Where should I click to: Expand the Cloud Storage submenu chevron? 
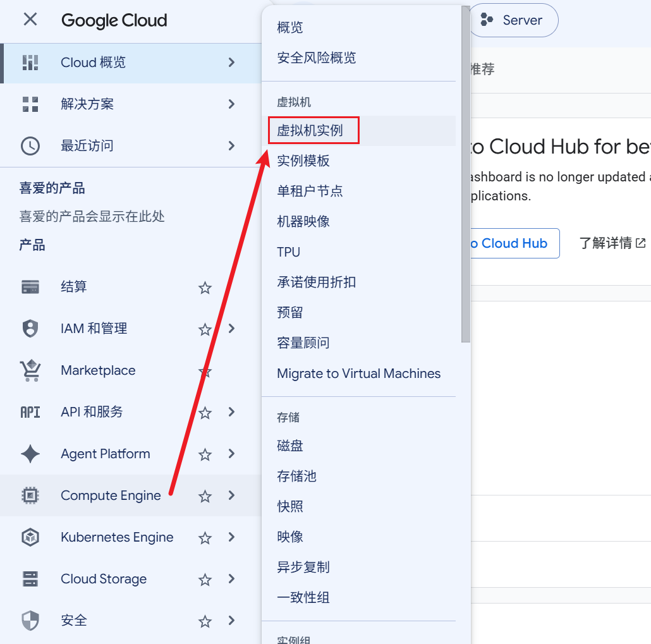tap(232, 579)
